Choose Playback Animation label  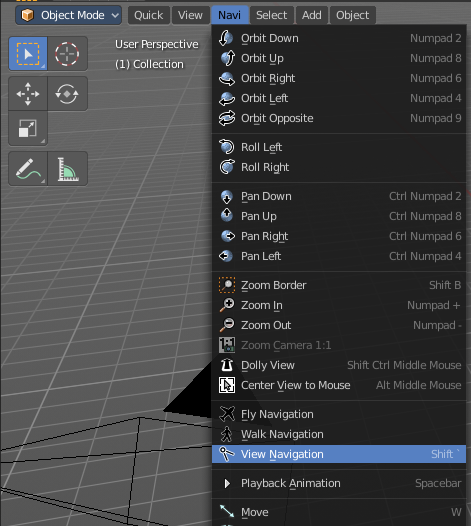291,483
